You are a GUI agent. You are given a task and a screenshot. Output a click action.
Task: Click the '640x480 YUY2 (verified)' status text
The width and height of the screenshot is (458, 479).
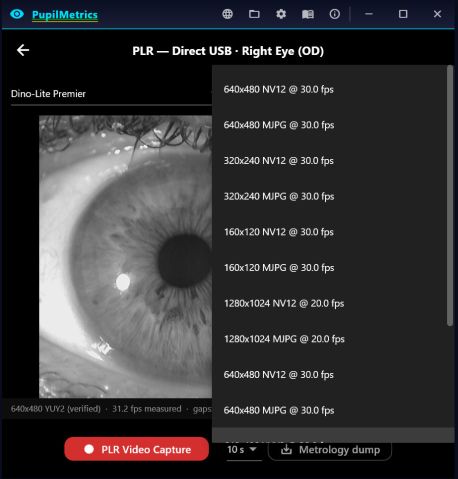56,409
